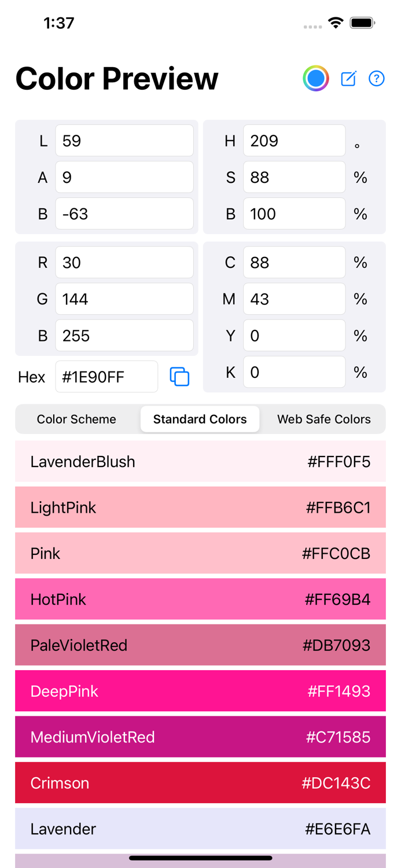Select the PaleVioletRed color swatch
Screen dimensions: 401x868
coord(200,645)
